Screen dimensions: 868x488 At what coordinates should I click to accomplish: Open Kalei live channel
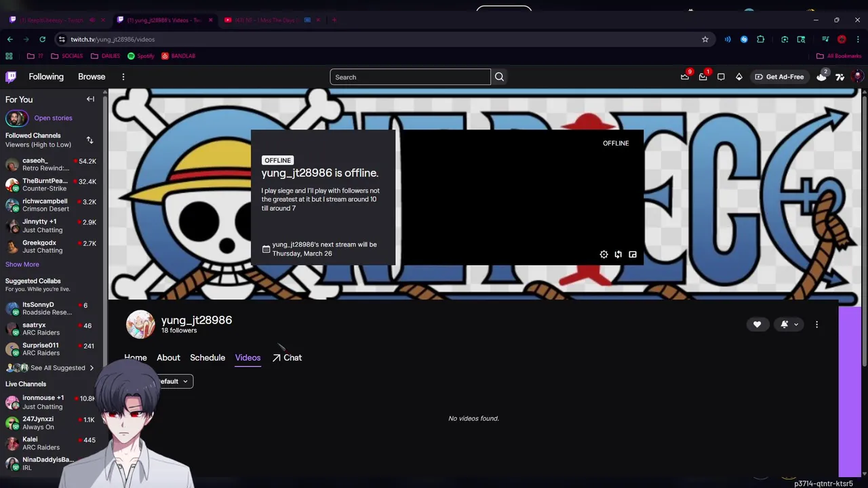(52, 443)
